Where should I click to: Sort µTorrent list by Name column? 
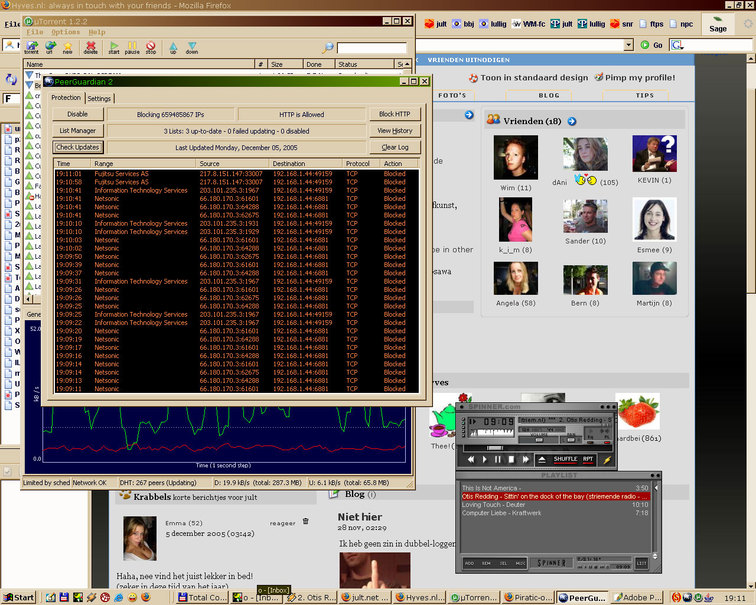coord(139,64)
